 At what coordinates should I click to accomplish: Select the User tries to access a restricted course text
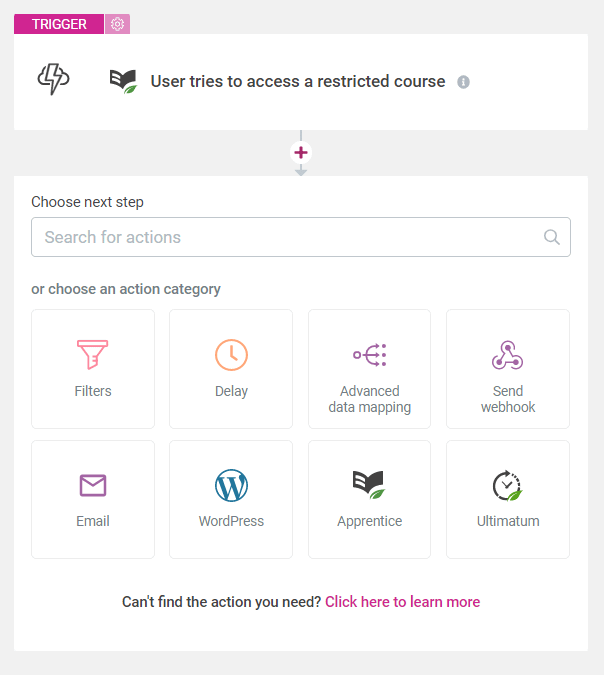pos(297,82)
